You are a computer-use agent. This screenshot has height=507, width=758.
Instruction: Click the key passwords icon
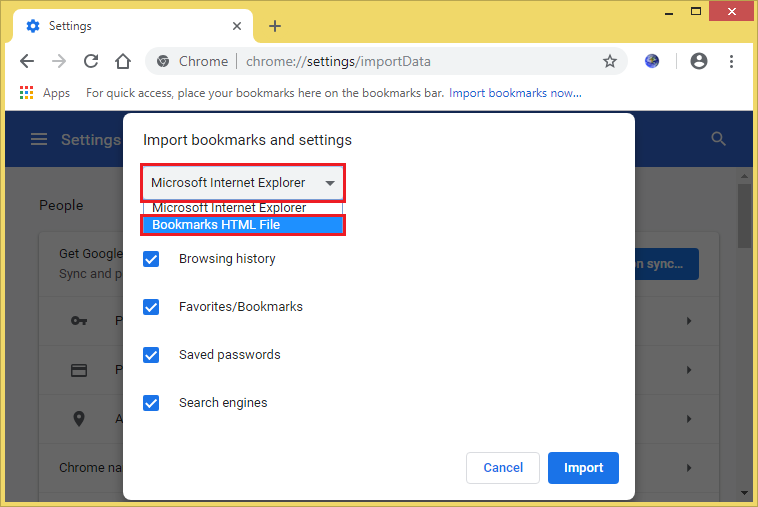pos(79,320)
